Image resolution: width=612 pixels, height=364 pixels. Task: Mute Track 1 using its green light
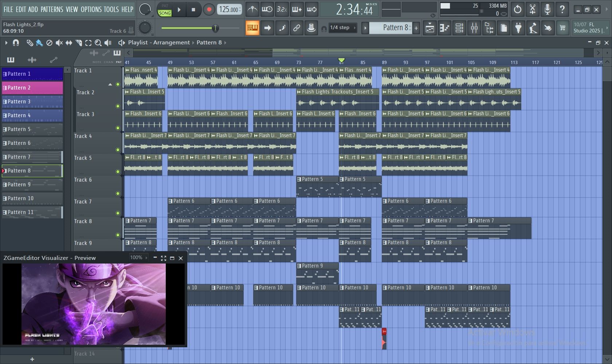[x=118, y=84]
